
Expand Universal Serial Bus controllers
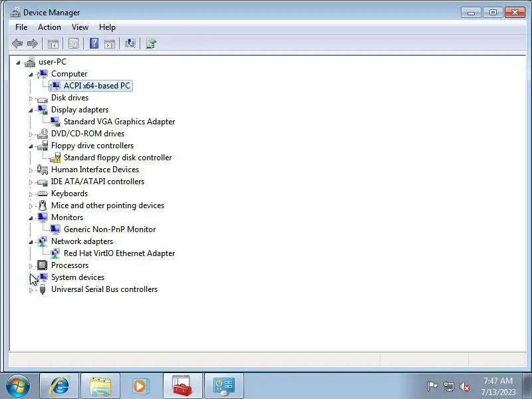31,290
